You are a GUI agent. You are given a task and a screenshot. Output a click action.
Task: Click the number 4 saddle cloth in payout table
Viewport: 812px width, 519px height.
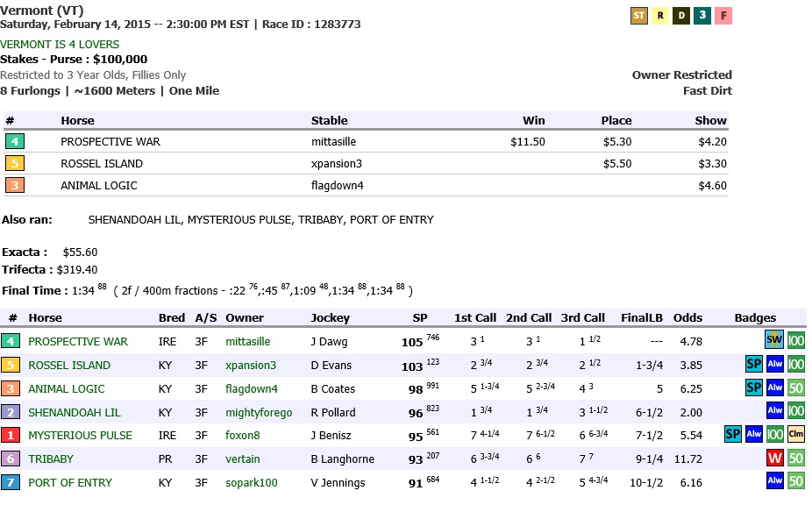pyautogui.click(x=15, y=141)
